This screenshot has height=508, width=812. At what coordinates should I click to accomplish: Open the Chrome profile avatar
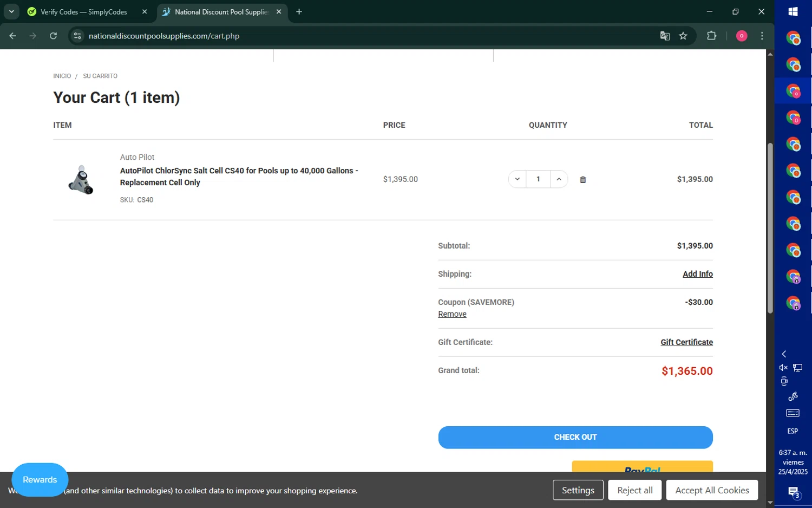pos(742,36)
